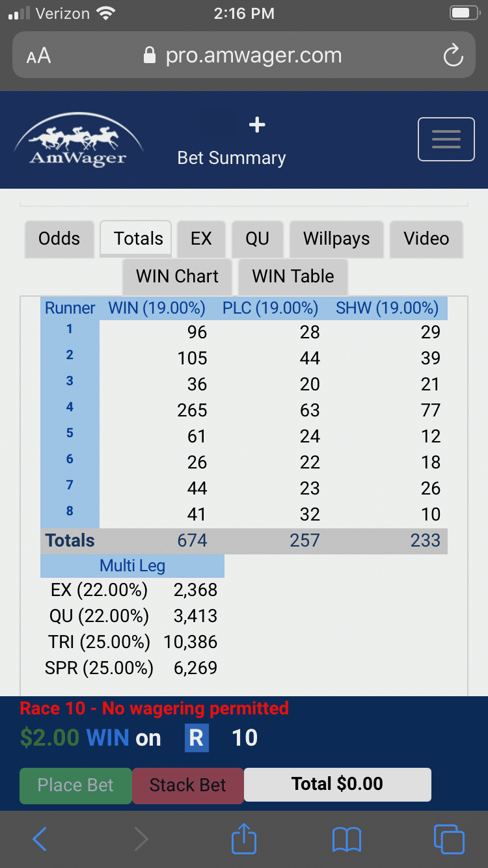View the Willpays tab
This screenshot has width=488, height=868.
(x=336, y=239)
